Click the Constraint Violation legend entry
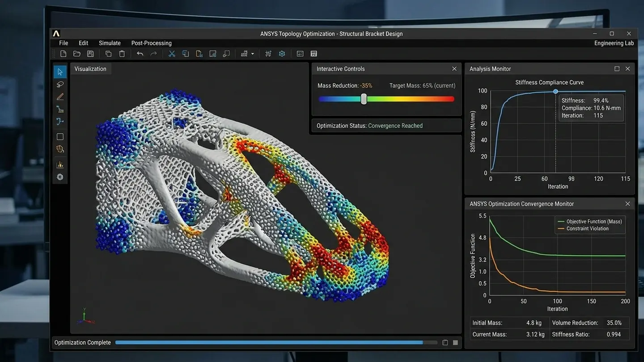 (583, 228)
